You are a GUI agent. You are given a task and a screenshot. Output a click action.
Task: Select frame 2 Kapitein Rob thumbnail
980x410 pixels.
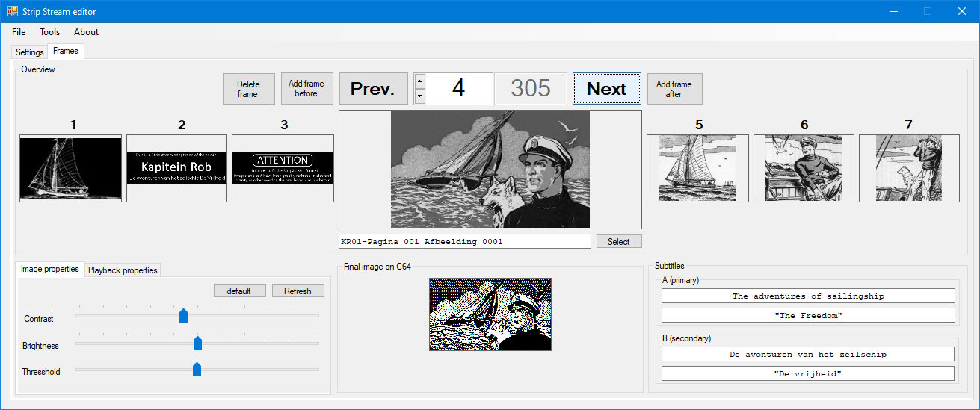coord(176,169)
